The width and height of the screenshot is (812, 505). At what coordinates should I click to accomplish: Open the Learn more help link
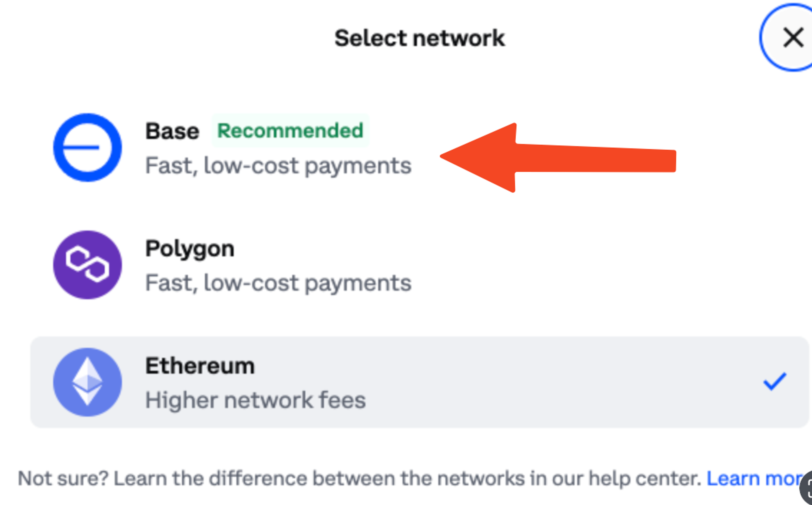[755, 479]
